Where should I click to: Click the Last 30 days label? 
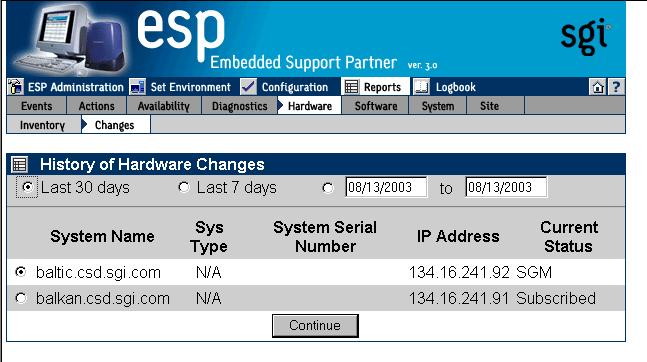tap(85, 188)
